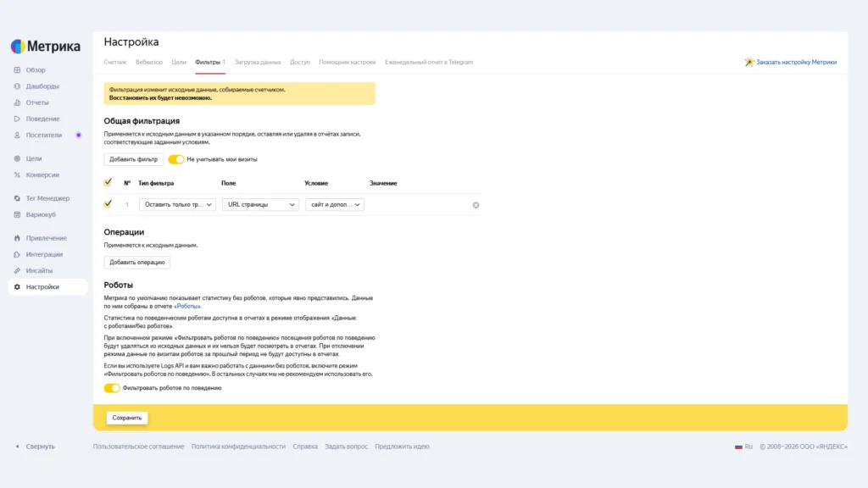Toggle Фильтровать роботов по поведению switch
This screenshot has height=488, width=868.
point(112,388)
